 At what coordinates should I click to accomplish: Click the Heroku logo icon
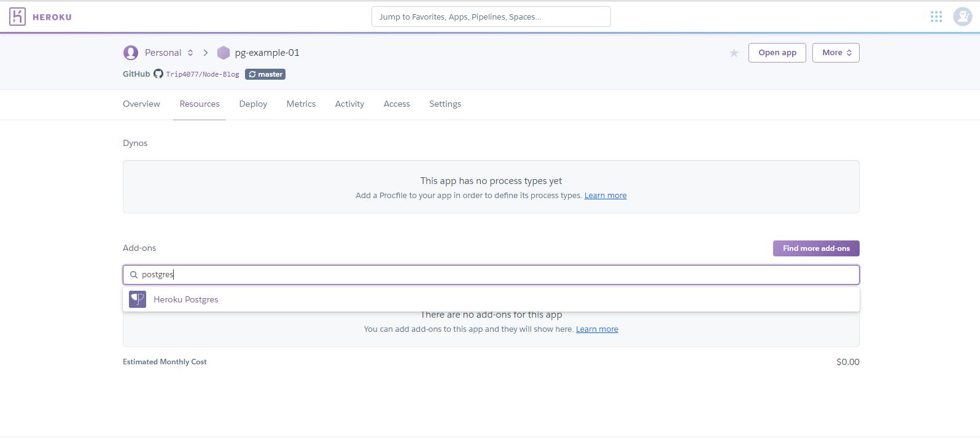(17, 17)
